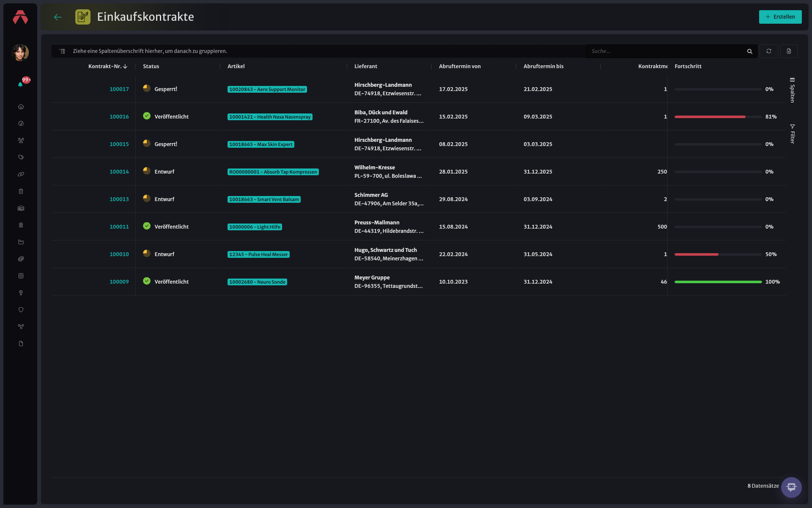
Task: Open the shield icon in sidebar
Action: [x=21, y=310]
